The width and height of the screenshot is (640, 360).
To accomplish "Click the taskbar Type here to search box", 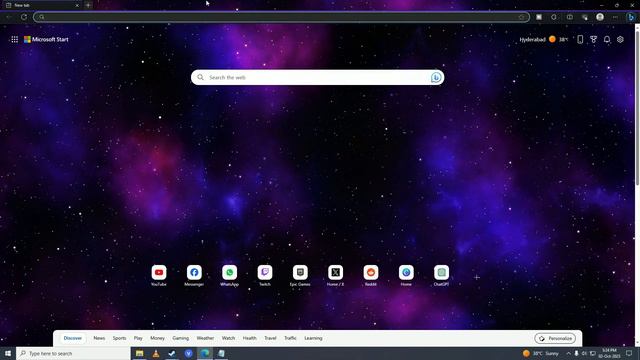I will [x=73, y=353].
